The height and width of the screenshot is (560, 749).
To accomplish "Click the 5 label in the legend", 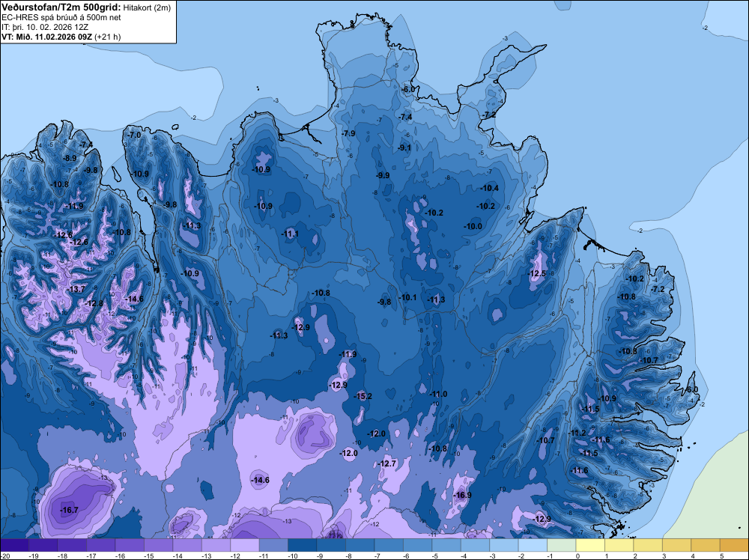I will 722,556.
